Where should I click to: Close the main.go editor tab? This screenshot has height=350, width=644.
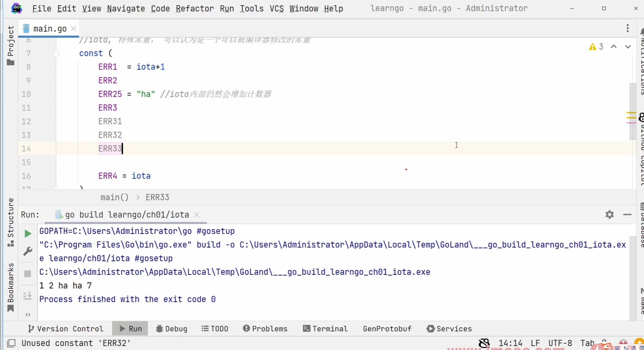74,29
